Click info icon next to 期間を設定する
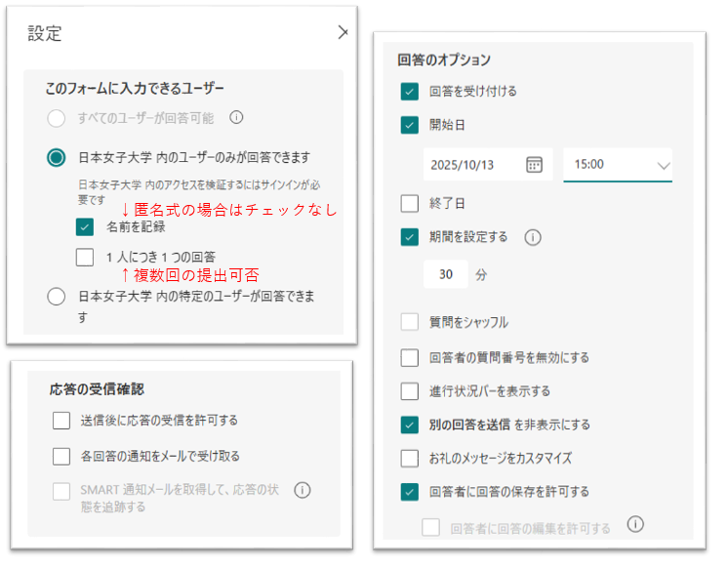 (x=533, y=236)
